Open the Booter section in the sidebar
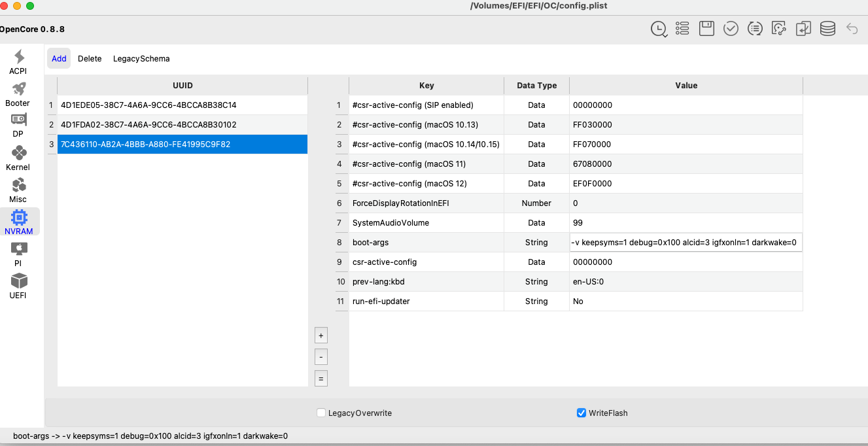Screen dimensions: 868x446 [x=18, y=94]
